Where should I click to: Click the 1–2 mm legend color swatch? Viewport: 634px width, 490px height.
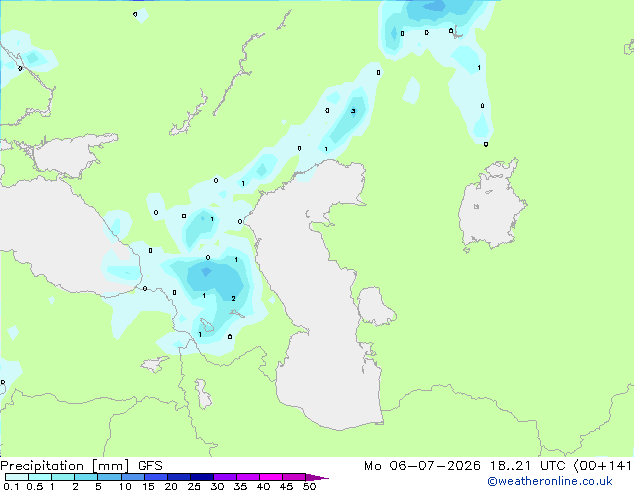63,477
